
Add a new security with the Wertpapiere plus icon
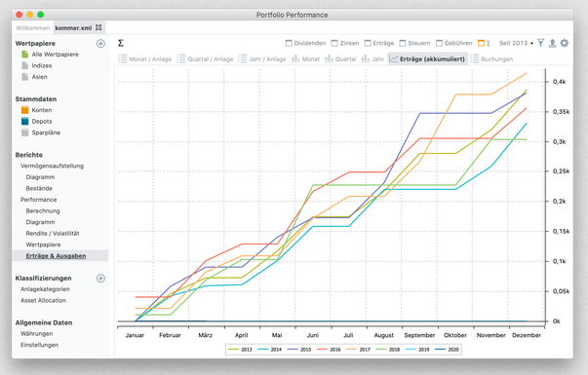[x=100, y=44]
